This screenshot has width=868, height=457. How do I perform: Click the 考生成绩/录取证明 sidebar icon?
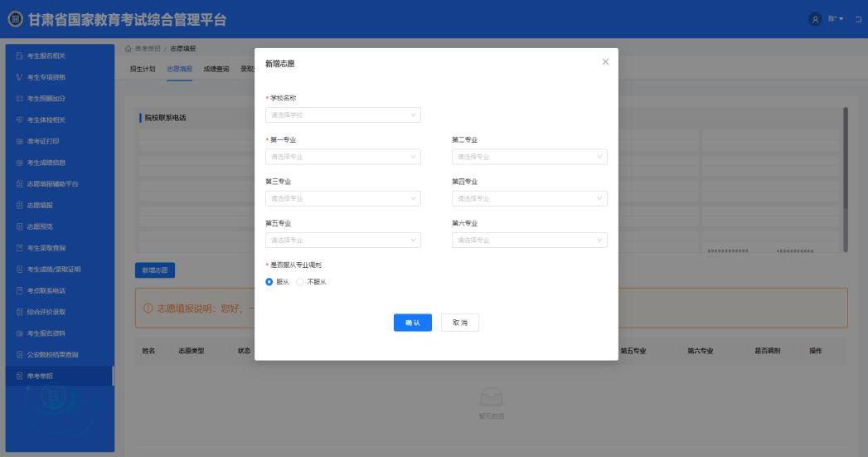[19, 270]
